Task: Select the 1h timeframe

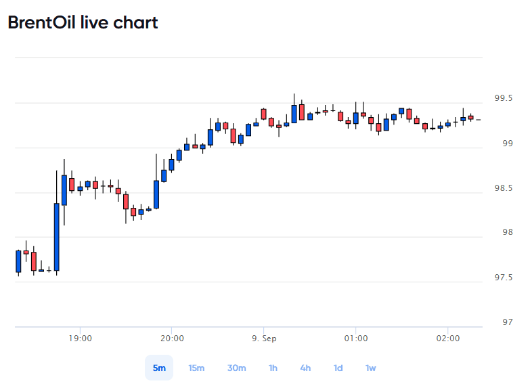Action: pos(273,368)
